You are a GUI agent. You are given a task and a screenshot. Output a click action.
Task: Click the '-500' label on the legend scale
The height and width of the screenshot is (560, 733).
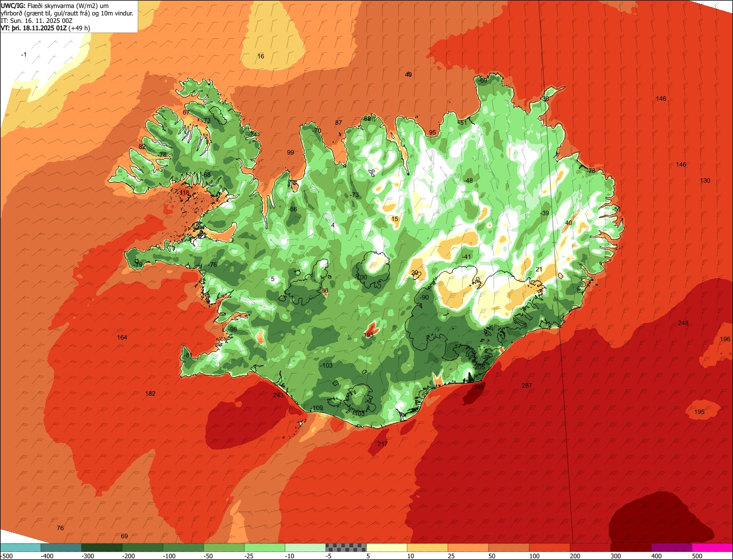pyautogui.click(x=6, y=556)
